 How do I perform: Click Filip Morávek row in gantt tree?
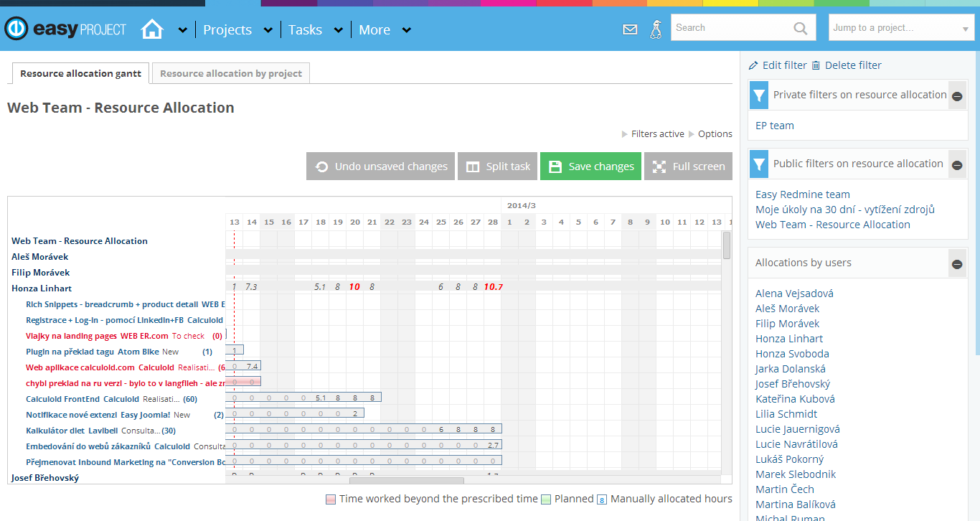click(41, 273)
